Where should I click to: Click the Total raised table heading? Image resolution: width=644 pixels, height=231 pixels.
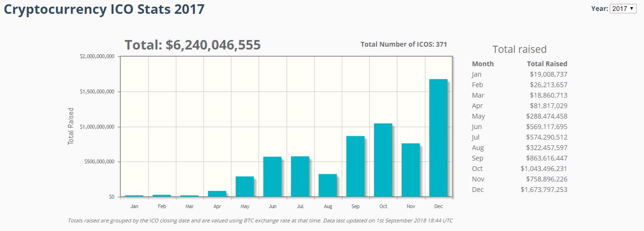coord(519,49)
